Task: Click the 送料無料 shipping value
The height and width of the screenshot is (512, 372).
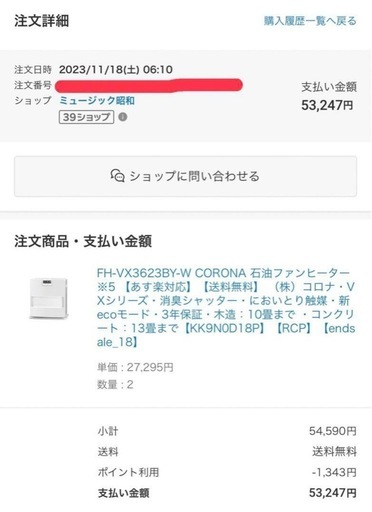Action: tap(334, 452)
